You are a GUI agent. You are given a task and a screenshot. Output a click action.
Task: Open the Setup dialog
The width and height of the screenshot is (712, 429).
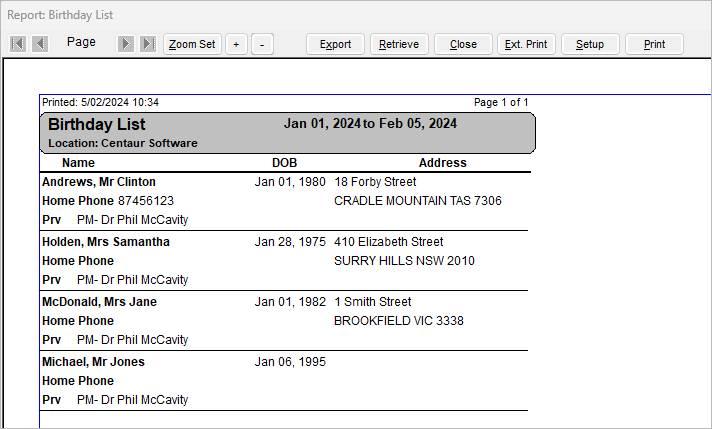590,44
